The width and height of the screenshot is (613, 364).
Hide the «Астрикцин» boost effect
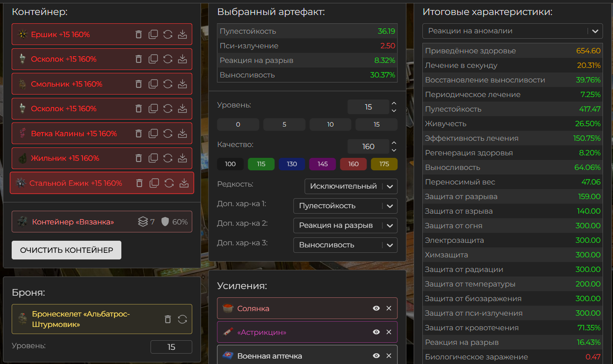(x=376, y=332)
